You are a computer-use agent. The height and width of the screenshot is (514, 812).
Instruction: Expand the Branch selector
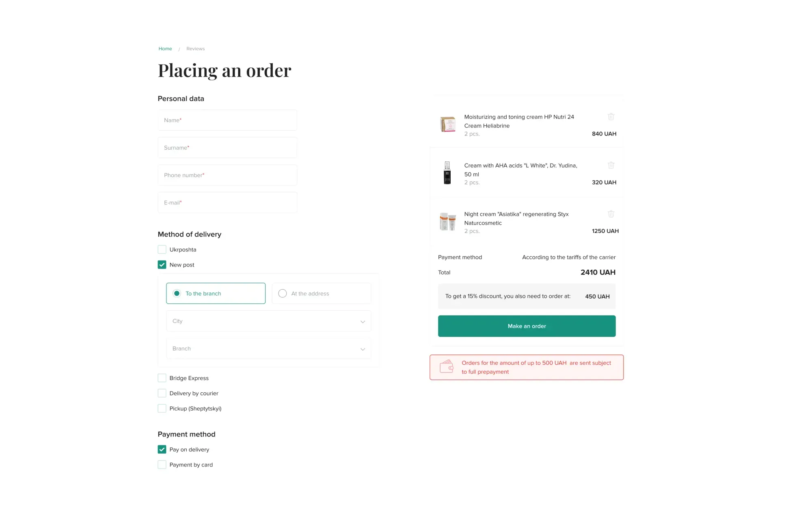point(268,348)
